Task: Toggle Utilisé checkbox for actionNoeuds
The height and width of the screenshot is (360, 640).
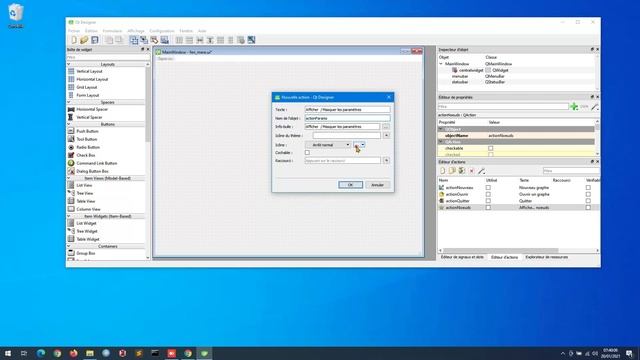Action: pos(488,207)
